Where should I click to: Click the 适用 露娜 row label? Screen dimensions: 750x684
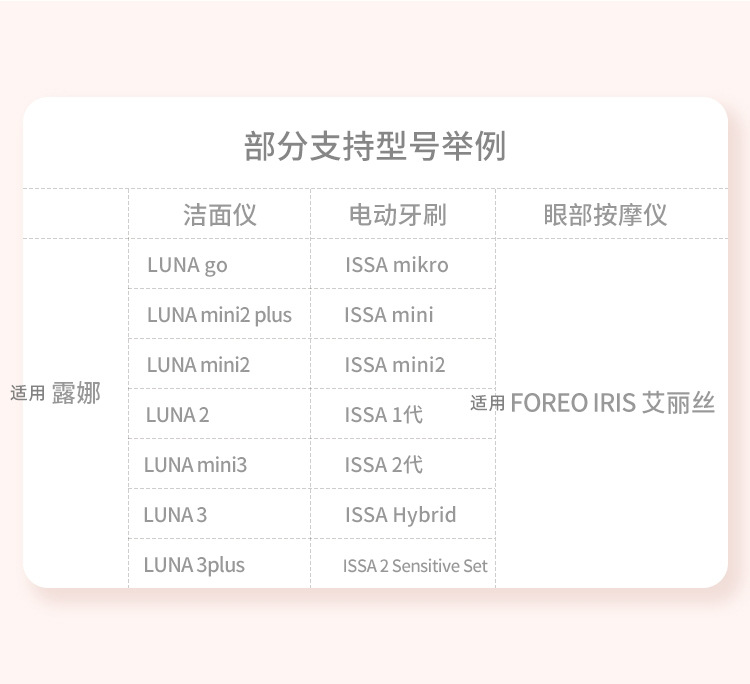(x=56, y=393)
